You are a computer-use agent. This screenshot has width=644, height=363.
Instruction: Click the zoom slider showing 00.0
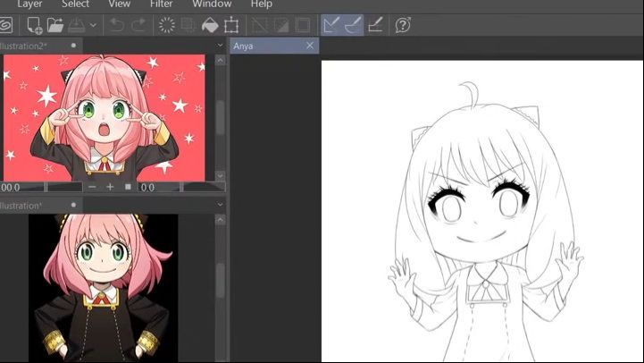[41, 188]
